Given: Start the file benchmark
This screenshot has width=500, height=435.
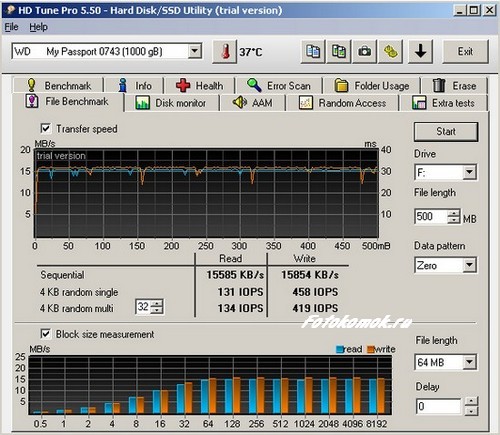Looking at the screenshot, I should 446,132.
